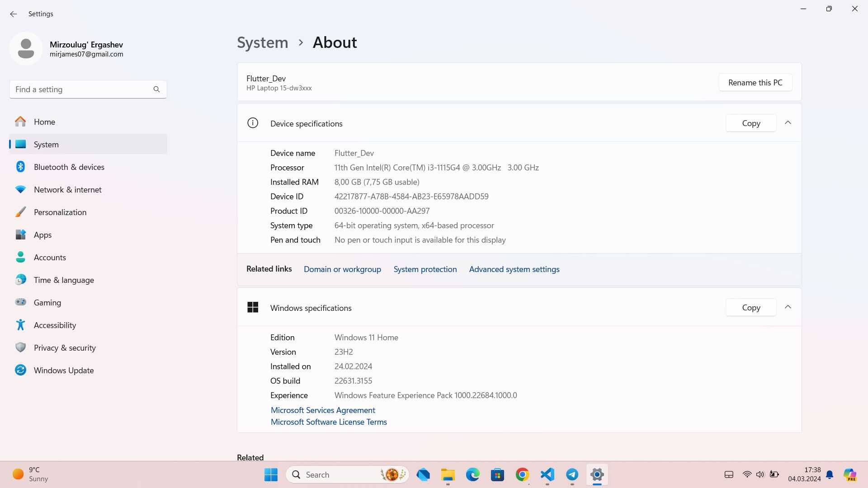Open Google Chrome from the taskbar
The image size is (868, 488).
[522, 474]
